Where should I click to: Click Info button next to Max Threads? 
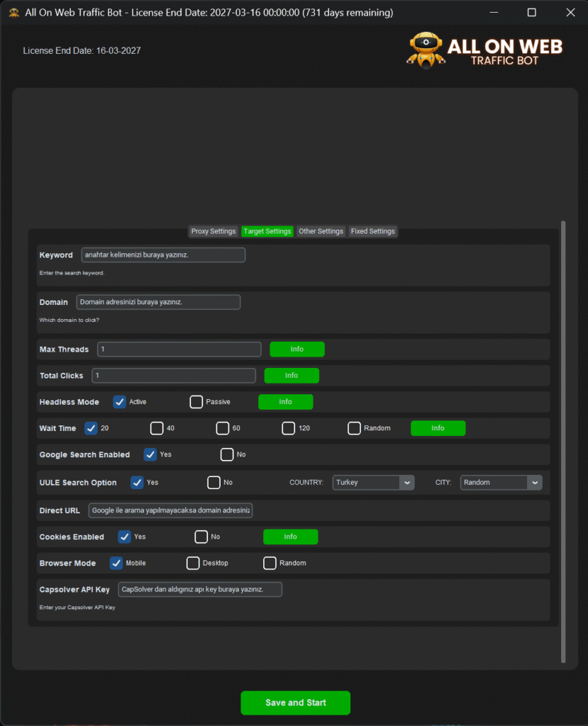(297, 349)
